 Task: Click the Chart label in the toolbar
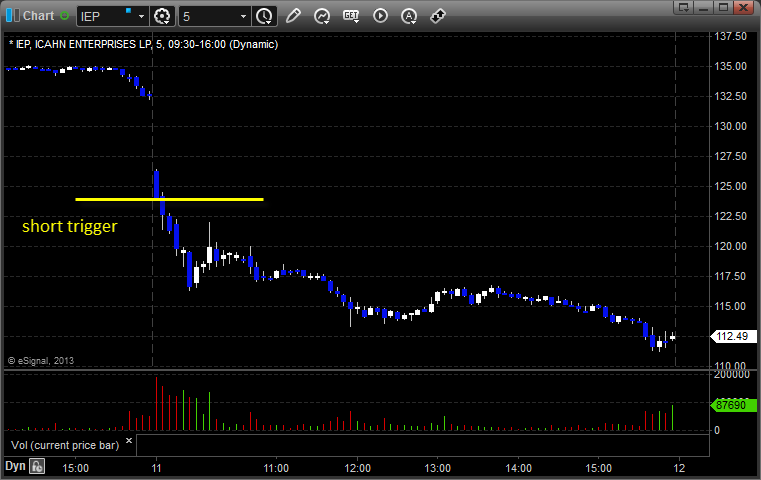(x=39, y=16)
